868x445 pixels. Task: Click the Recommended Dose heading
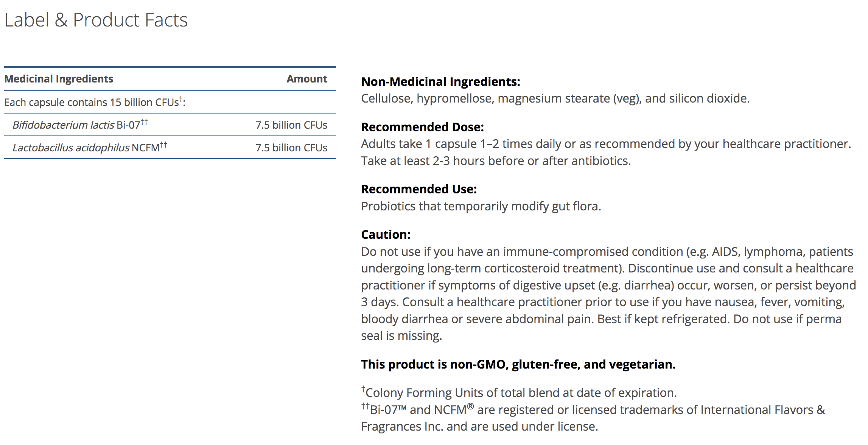tap(422, 127)
